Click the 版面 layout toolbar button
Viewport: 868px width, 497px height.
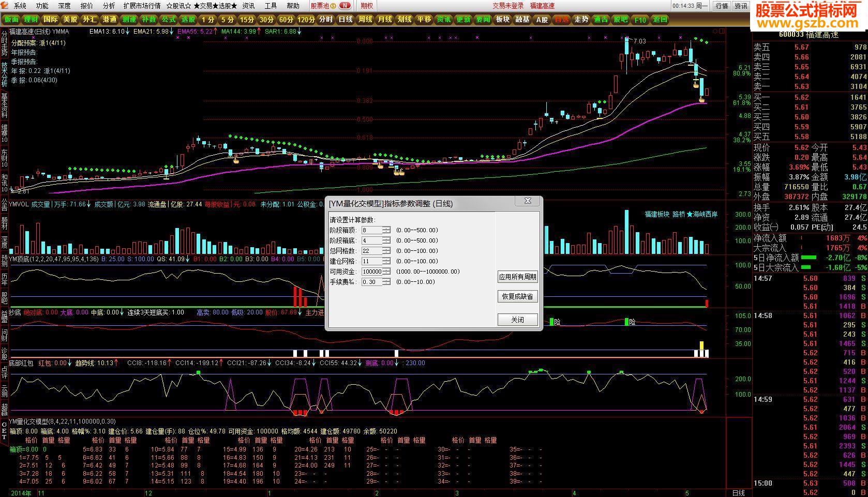tap(11, 20)
